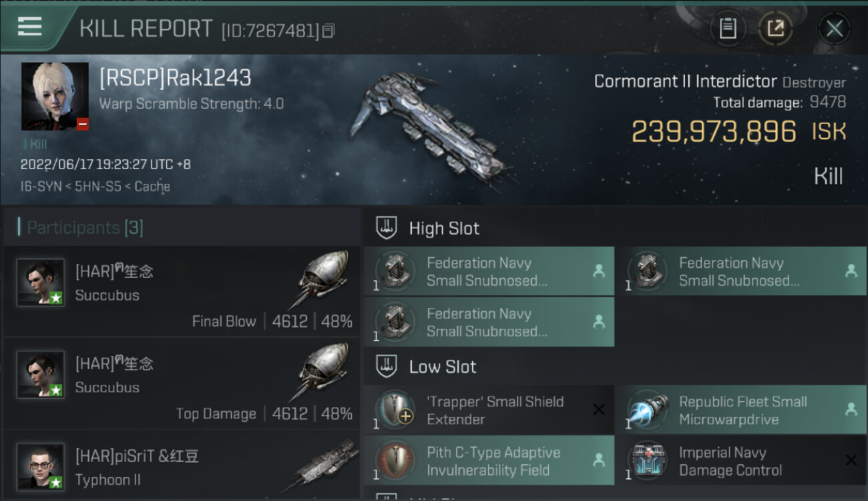Click the Pith C-Type Adaptive Invulnerability icon
This screenshot has height=501, width=868.
click(395, 461)
